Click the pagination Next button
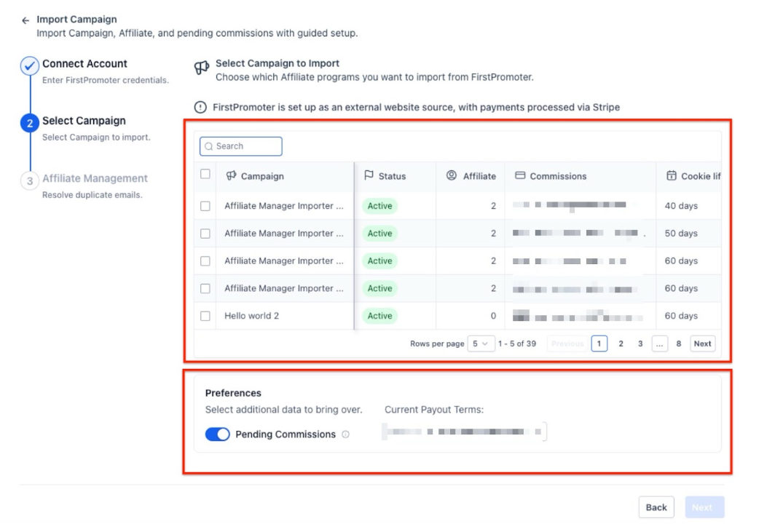 (702, 344)
